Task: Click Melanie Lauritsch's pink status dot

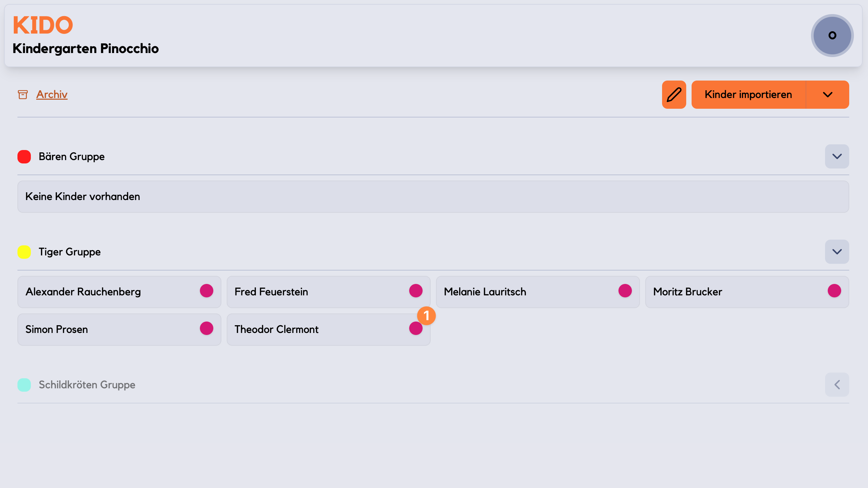Action: coord(625,291)
